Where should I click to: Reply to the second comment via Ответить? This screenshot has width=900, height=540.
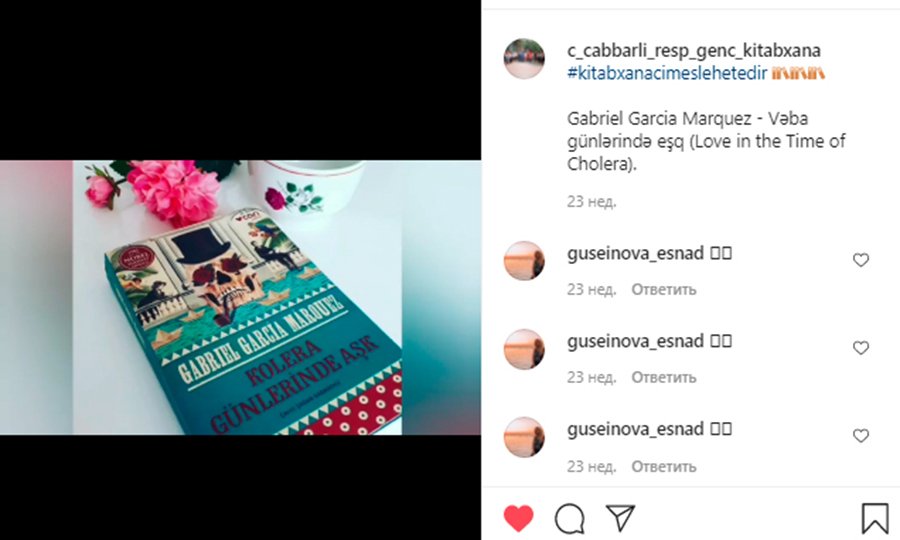(664, 377)
